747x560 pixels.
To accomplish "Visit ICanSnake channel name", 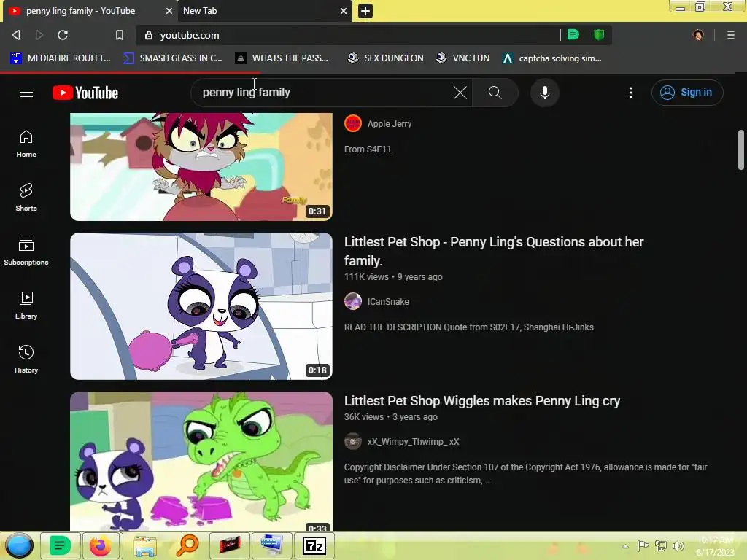I will [388, 302].
